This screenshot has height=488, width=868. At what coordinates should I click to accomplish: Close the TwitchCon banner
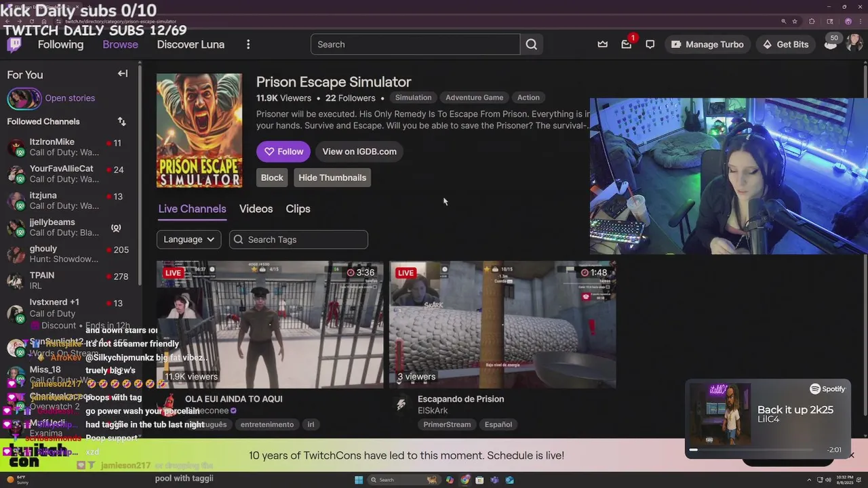point(852,455)
